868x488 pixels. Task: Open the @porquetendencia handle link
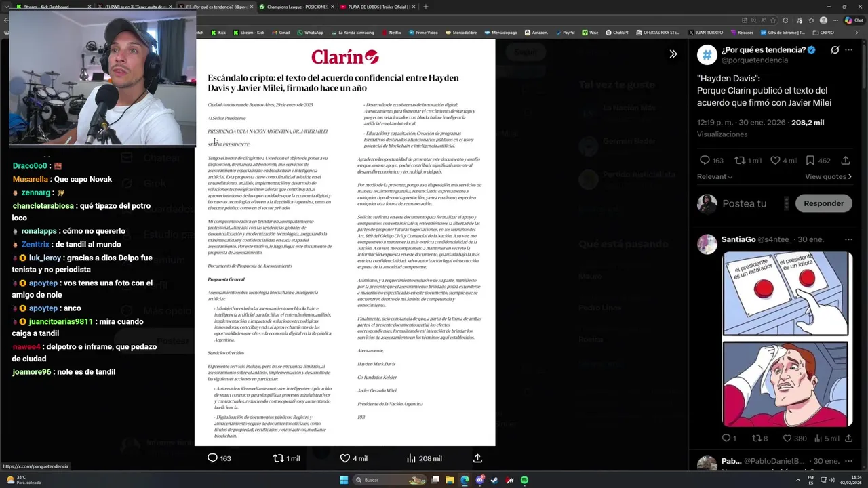click(x=754, y=60)
